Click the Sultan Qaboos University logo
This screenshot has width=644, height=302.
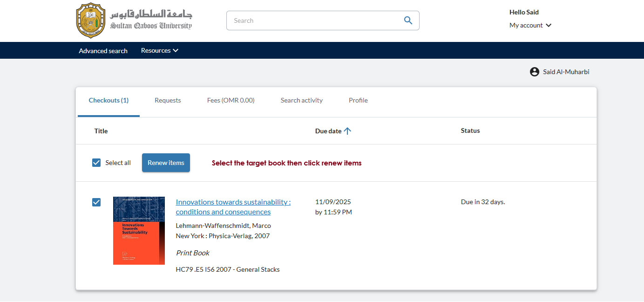coord(134,21)
